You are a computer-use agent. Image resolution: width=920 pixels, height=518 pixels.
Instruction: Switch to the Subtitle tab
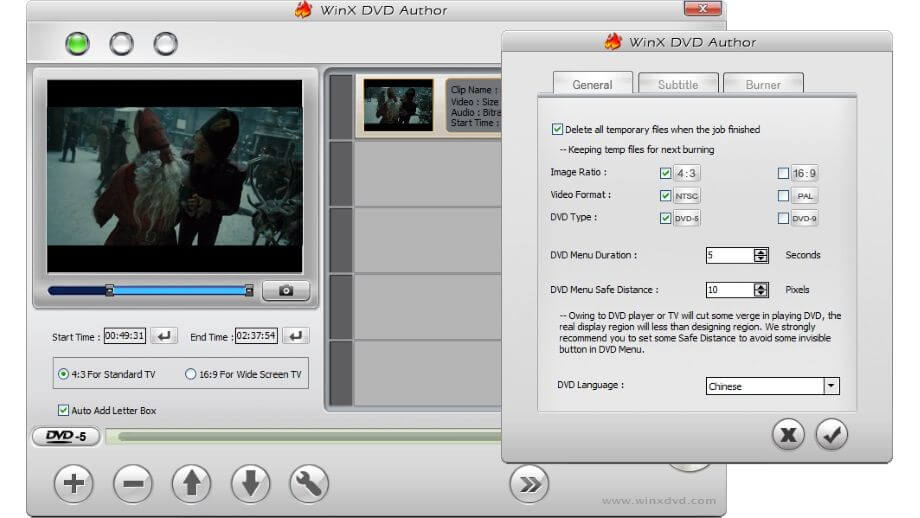point(677,85)
